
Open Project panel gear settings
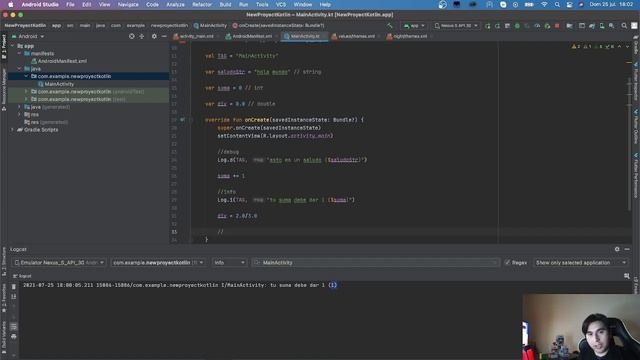pos(154,36)
